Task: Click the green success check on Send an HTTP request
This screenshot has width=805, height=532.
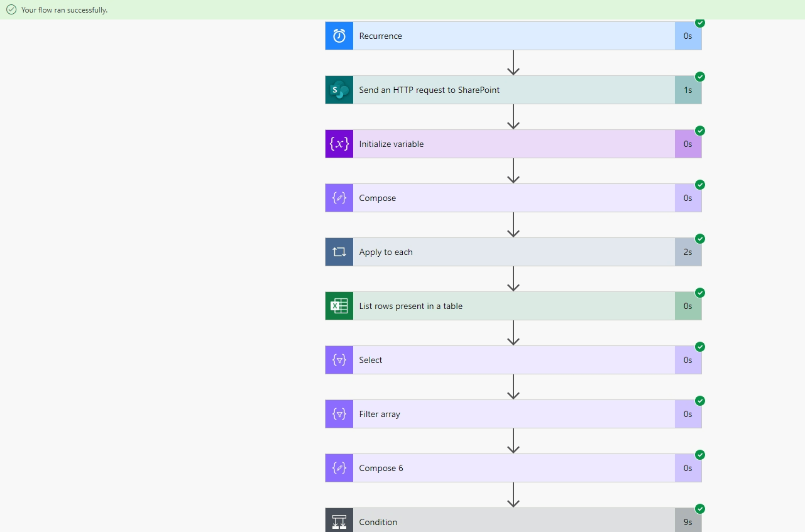Action: click(x=700, y=77)
